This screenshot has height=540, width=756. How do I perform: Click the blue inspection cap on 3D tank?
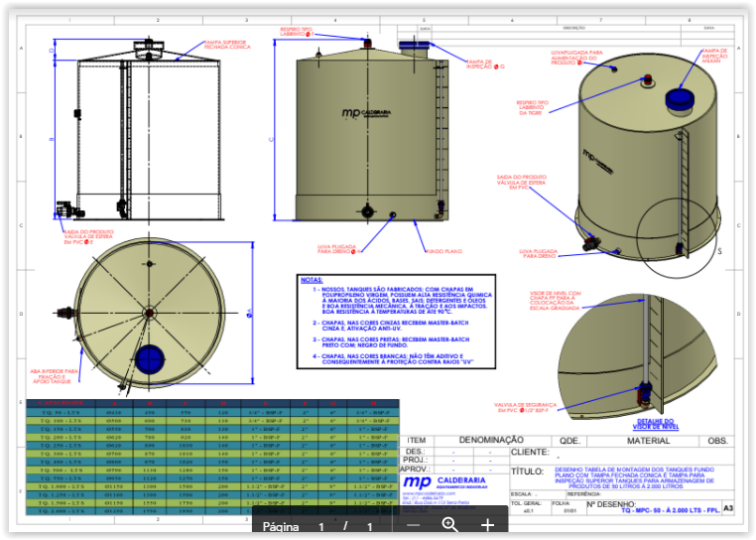click(680, 97)
